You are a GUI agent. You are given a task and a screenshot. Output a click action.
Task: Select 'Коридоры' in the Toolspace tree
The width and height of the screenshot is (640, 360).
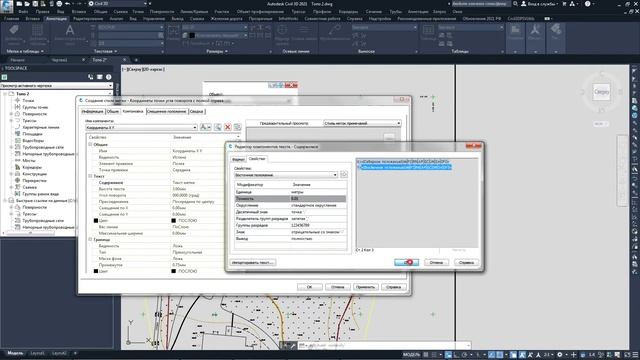point(32,167)
